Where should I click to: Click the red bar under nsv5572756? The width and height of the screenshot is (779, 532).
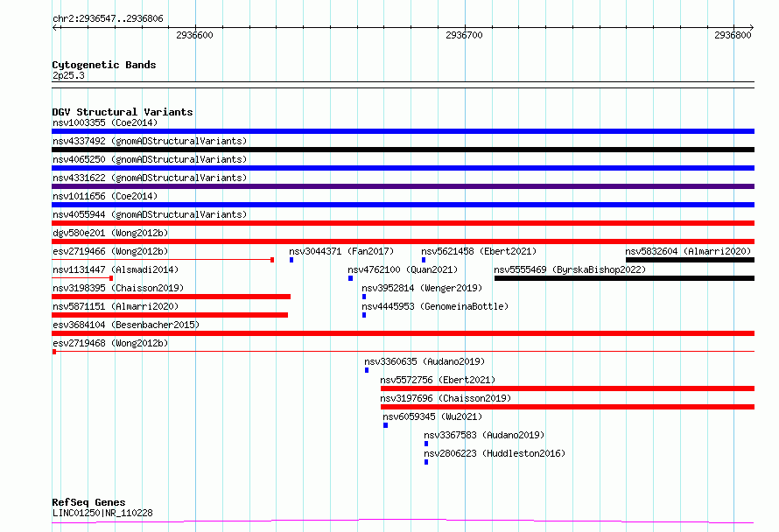pyautogui.click(x=567, y=388)
